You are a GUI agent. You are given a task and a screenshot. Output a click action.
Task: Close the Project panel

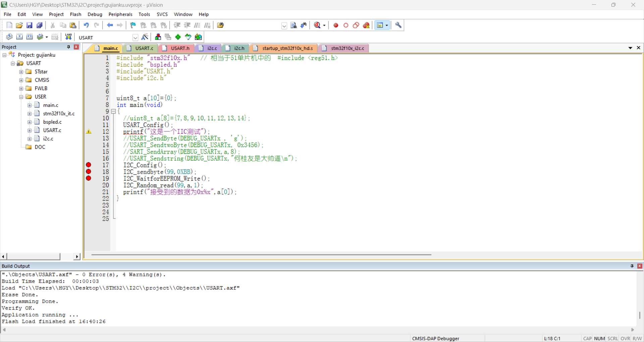pos(76,47)
